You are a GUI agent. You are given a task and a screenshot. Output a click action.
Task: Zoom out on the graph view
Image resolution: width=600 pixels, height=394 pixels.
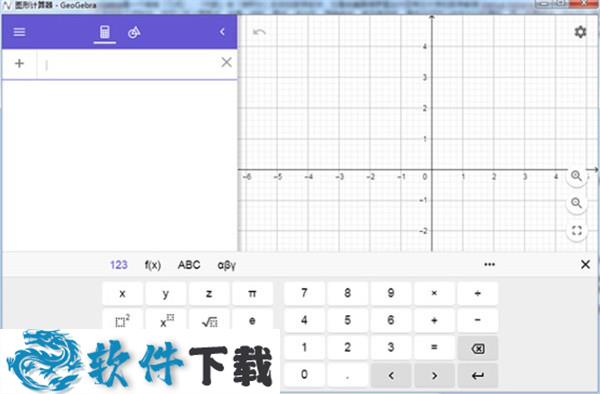[577, 203]
